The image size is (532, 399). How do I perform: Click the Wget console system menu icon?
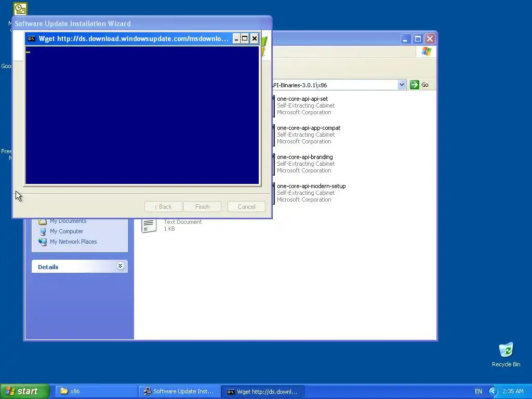click(31, 38)
